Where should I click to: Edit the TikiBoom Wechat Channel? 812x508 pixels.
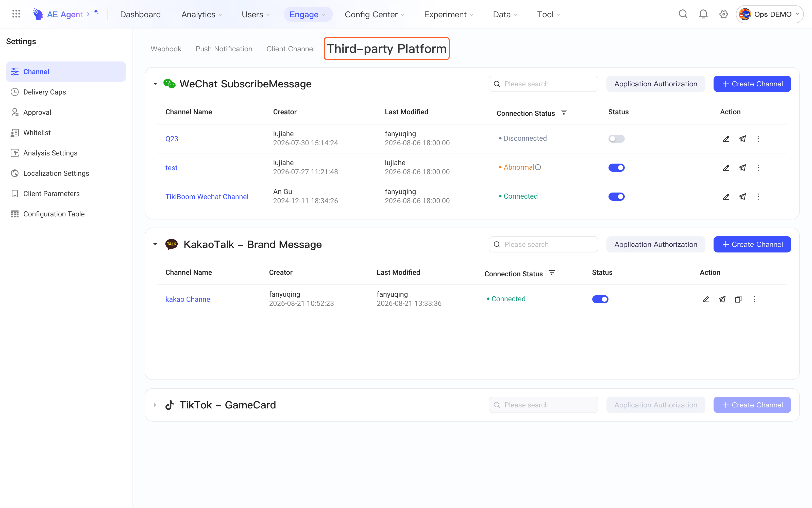point(726,197)
